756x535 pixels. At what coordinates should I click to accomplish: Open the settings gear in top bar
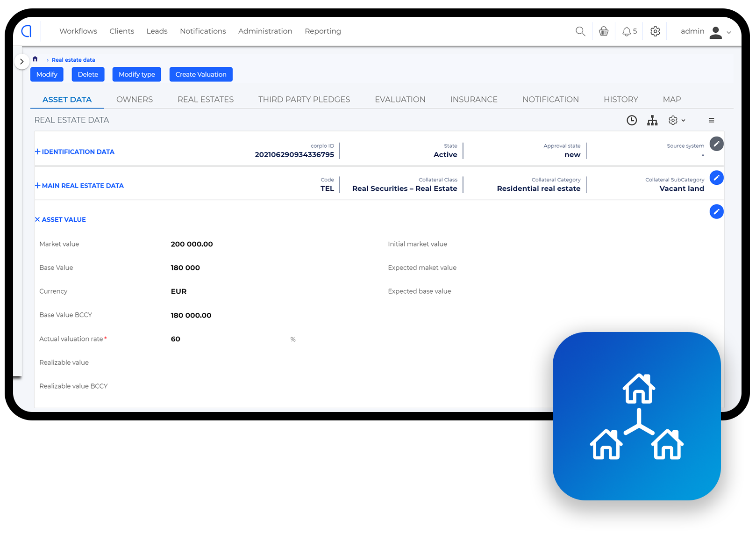655,31
